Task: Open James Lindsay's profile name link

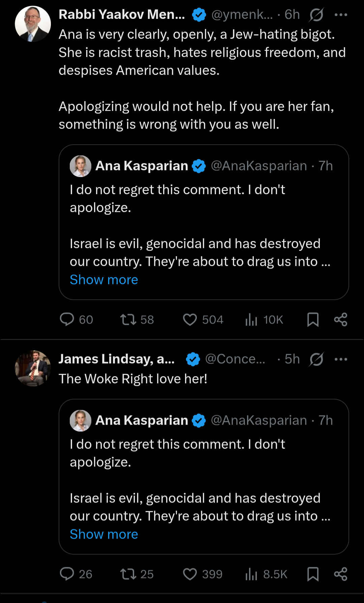Action: click(117, 359)
